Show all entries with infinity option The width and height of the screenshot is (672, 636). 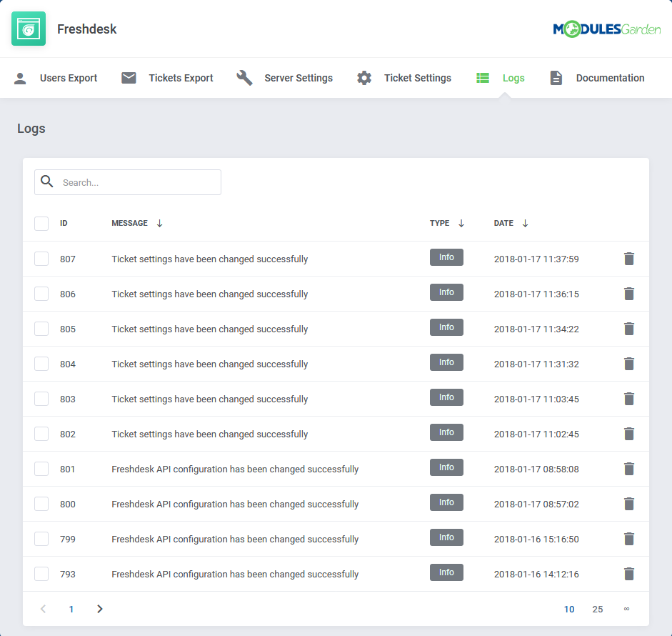click(626, 609)
